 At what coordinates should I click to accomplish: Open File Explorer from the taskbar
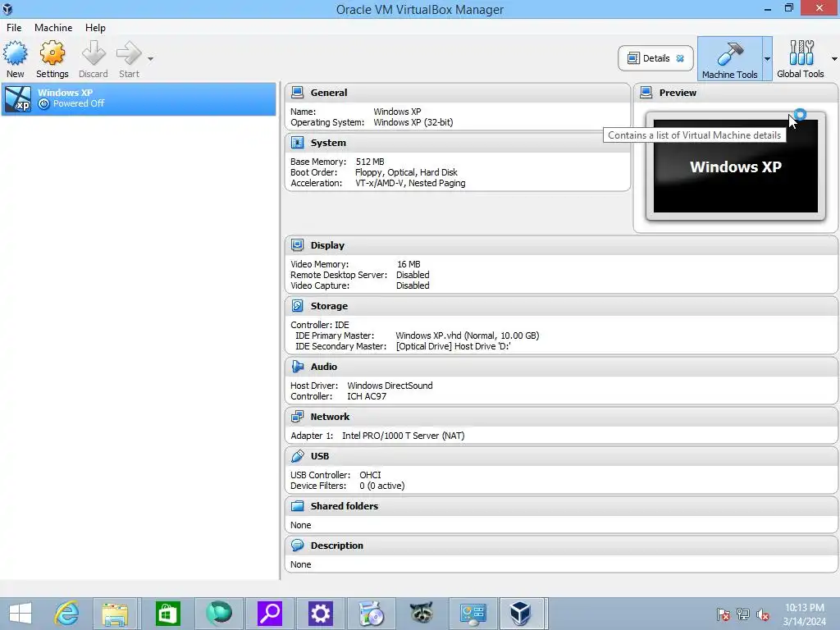click(x=115, y=614)
